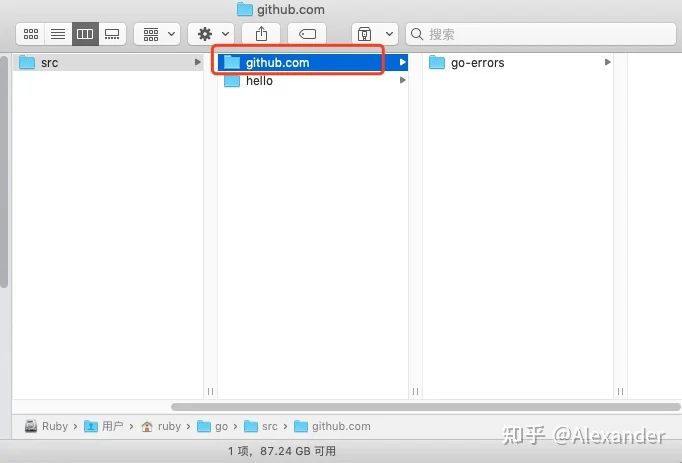
Task: Switch to icon view mode
Action: pyautogui.click(x=31, y=34)
